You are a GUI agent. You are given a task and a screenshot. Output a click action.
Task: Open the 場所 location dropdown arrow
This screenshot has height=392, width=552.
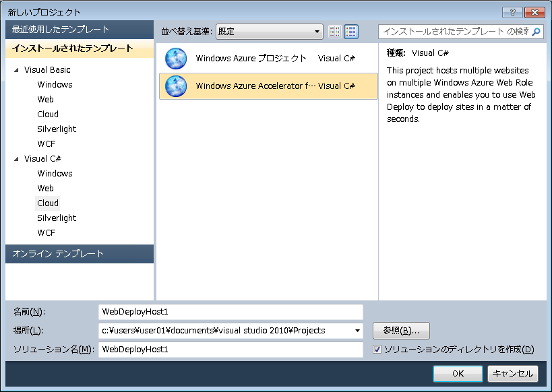(357, 331)
